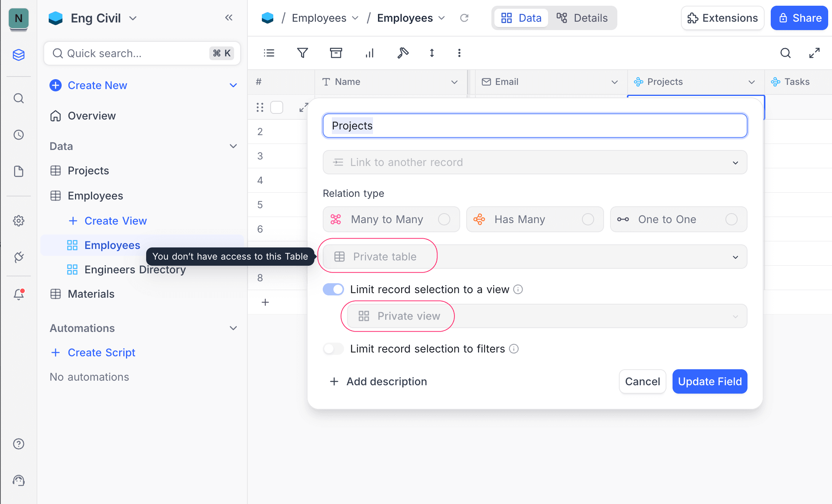Select the Many to Many relation type
Viewport: 832px width, 504px height.
(x=391, y=219)
